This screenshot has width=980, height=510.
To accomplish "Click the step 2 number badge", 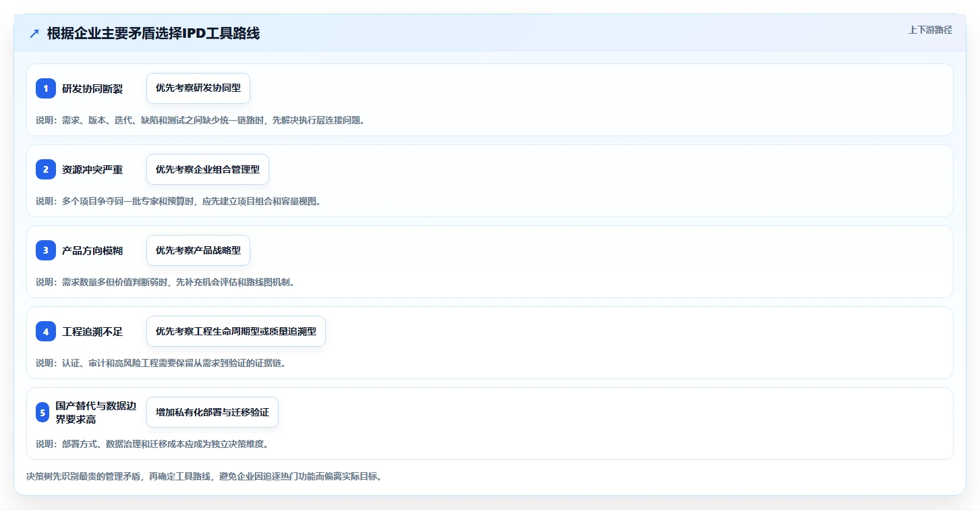I will (46, 169).
